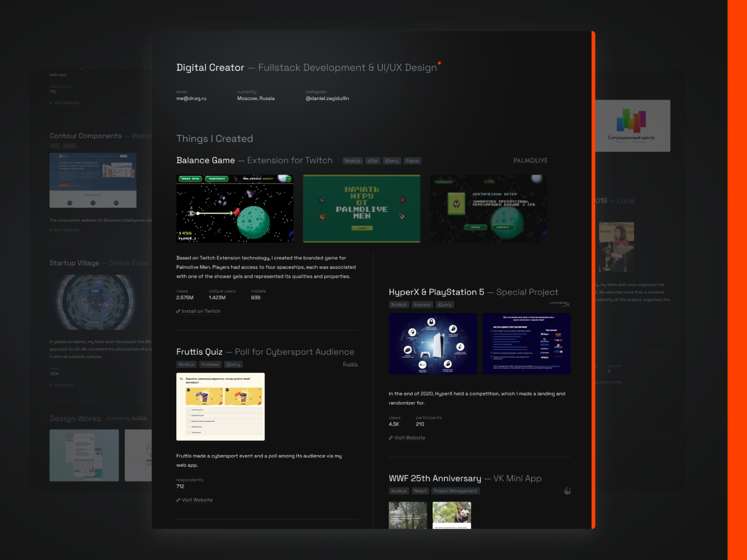Click the Firebase tag on Fruttis Quiz
The image size is (747, 560).
click(x=210, y=365)
